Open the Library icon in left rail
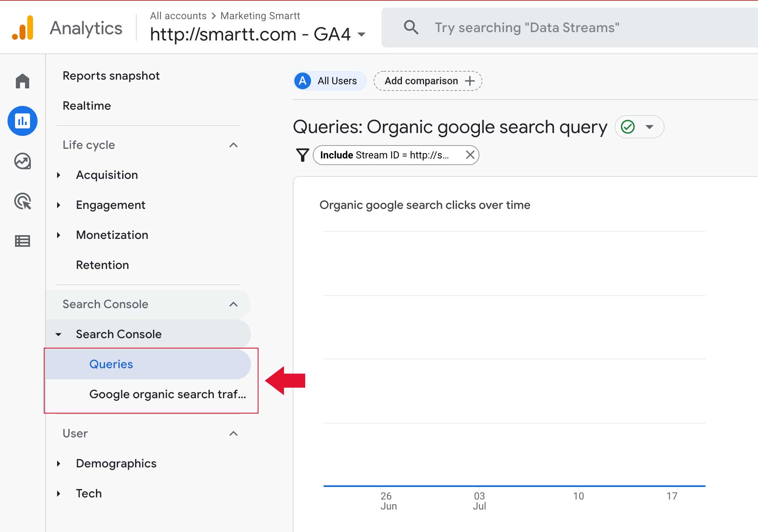Image resolution: width=758 pixels, height=532 pixels. [23, 241]
